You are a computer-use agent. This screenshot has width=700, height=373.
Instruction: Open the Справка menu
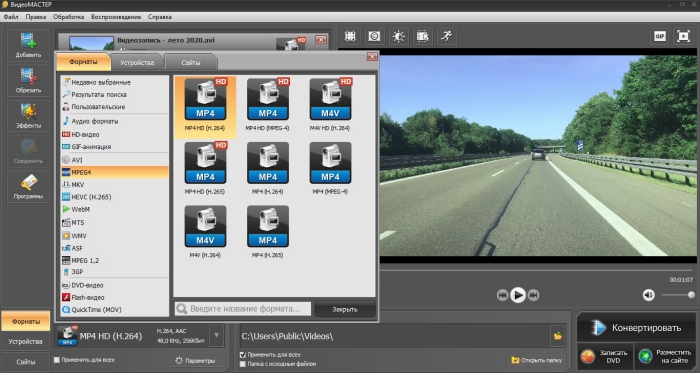pyautogui.click(x=160, y=17)
